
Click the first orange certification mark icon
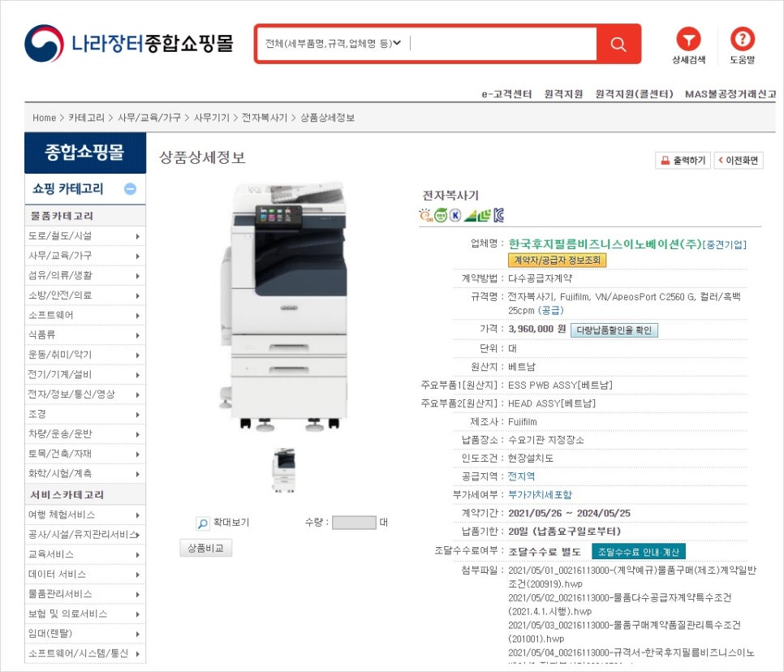[x=425, y=215]
